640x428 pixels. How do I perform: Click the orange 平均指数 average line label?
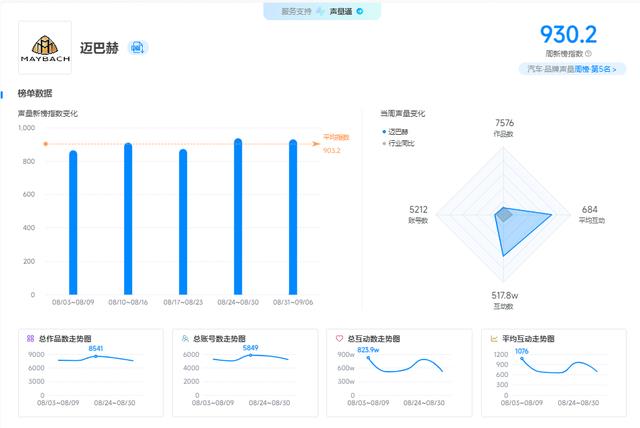pos(336,137)
